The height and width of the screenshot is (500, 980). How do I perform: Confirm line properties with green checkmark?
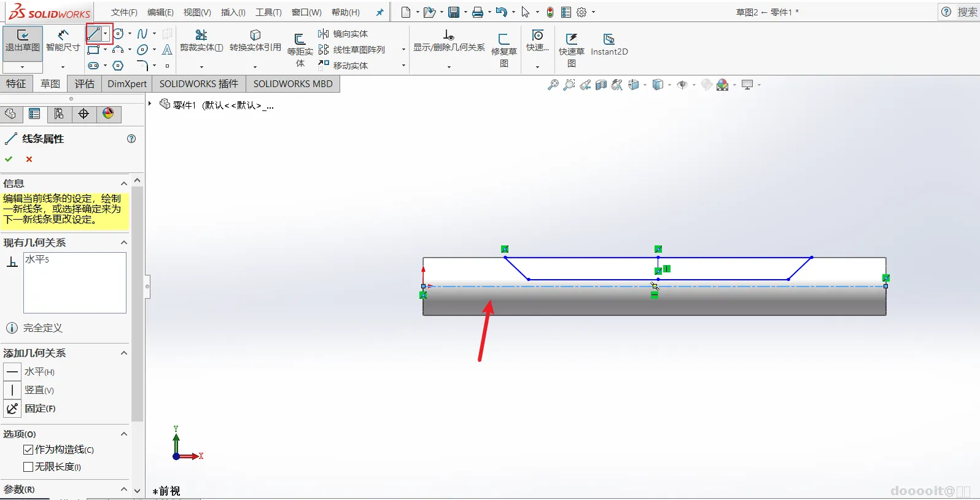[x=9, y=160]
